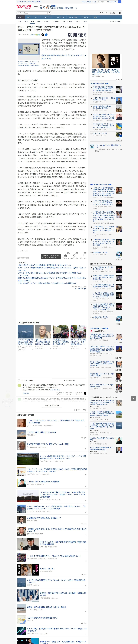Click the わかりやすい lightbulb reaction
Screen dimensions: 138x644
(x=74, y=256)
